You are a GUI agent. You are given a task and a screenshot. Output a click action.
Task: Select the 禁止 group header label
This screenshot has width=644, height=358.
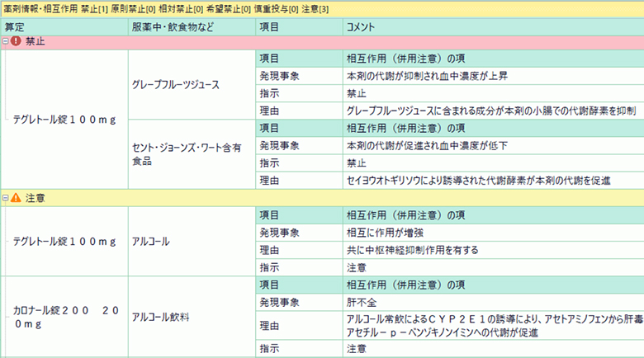click(36, 41)
